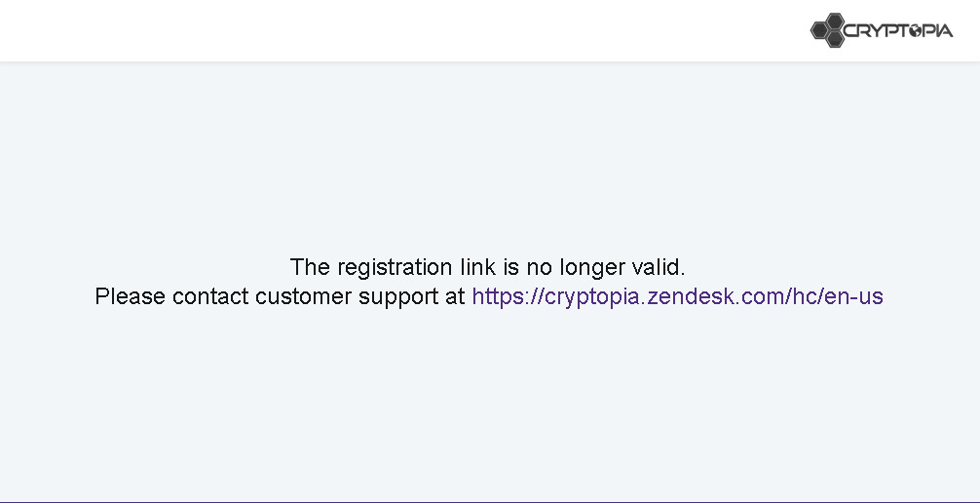Click the 'hc/en-us' end of the support link
This screenshot has height=503, width=980.
coord(838,296)
